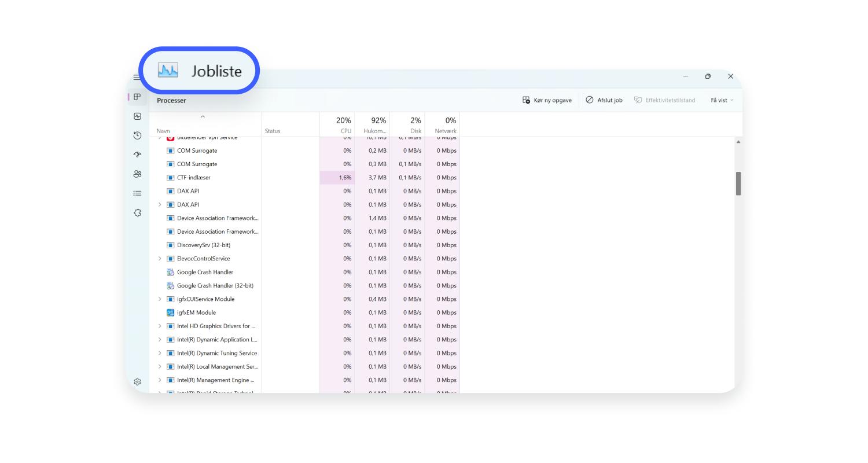Image resolution: width=868 pixels, height=463 pixels.
Task: Sort by the Navn column header
Action: tap(205, 124)
